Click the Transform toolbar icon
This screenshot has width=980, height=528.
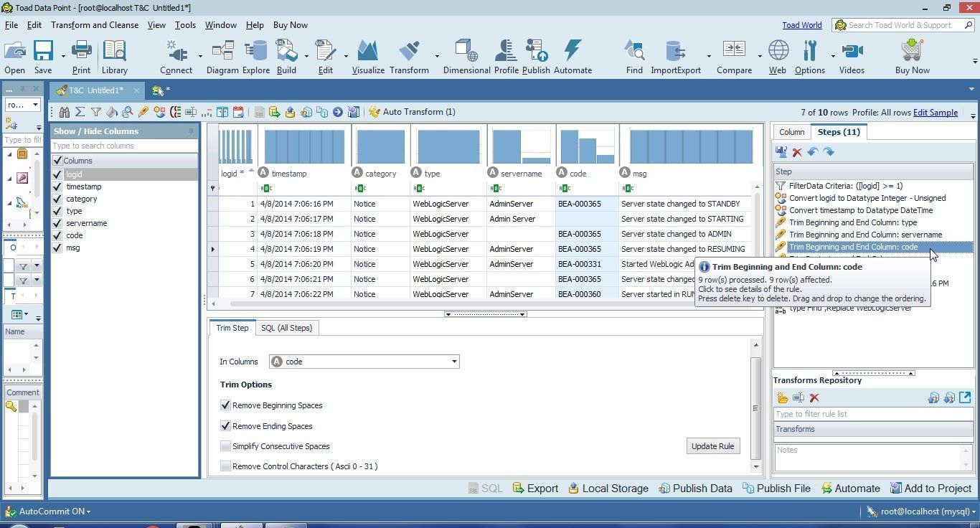coord(409,57)
